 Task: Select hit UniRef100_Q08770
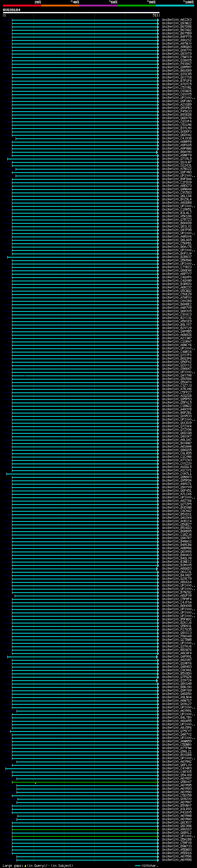177,50
